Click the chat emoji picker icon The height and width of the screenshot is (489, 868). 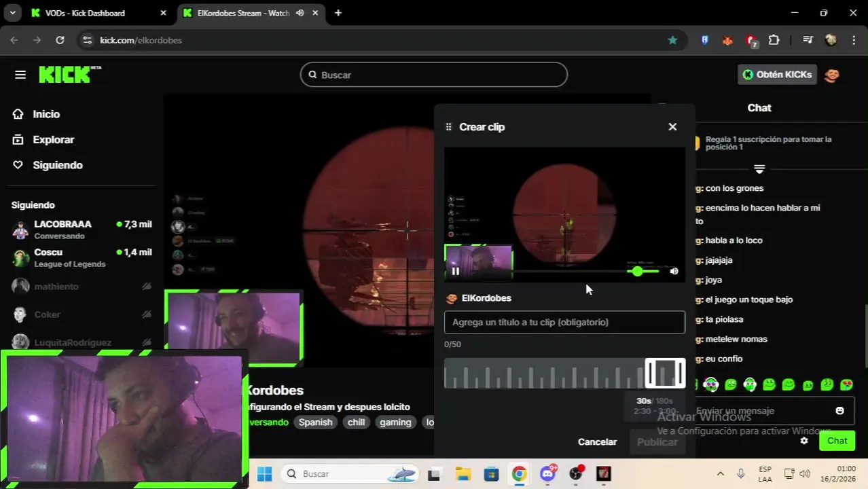pos(839,411)
